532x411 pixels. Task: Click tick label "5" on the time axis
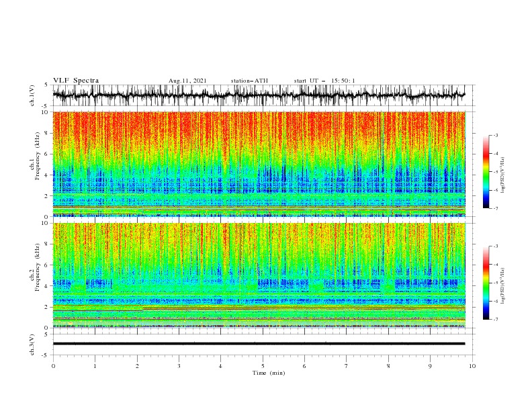[263, 366]
